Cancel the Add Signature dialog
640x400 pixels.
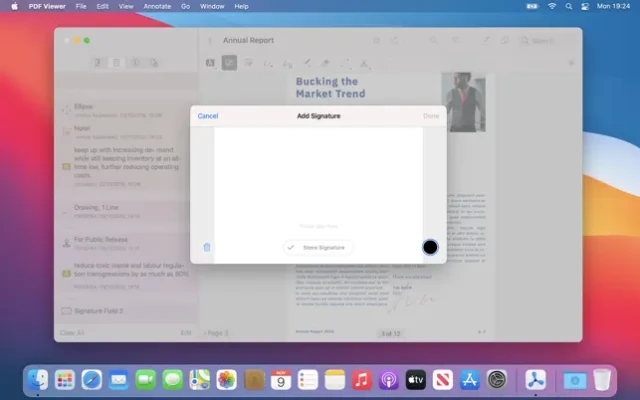pos(208,116)
